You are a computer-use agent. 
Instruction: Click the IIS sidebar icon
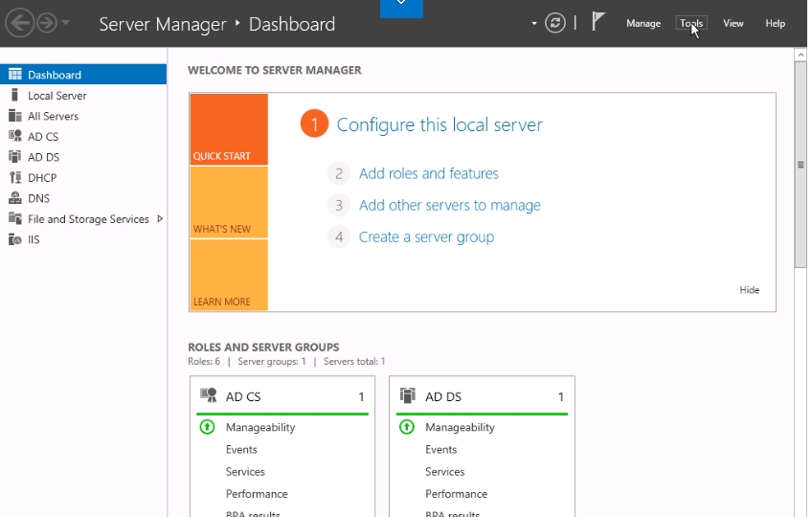[15, 239]
